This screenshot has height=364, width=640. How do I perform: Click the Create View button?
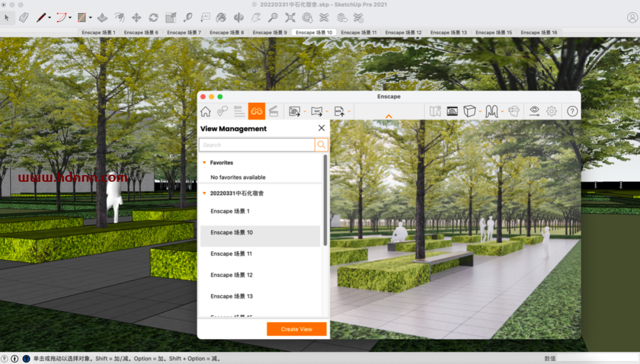[297, 329]
